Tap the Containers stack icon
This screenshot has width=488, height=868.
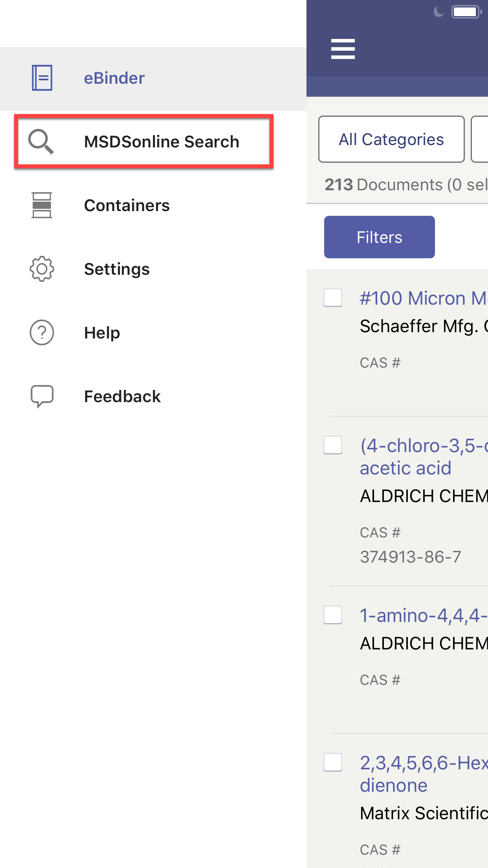(42, 205)
